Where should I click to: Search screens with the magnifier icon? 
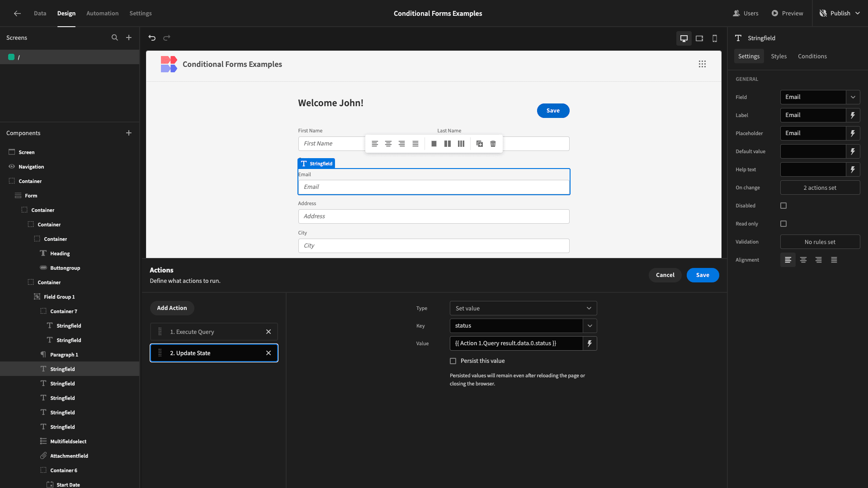115,38
